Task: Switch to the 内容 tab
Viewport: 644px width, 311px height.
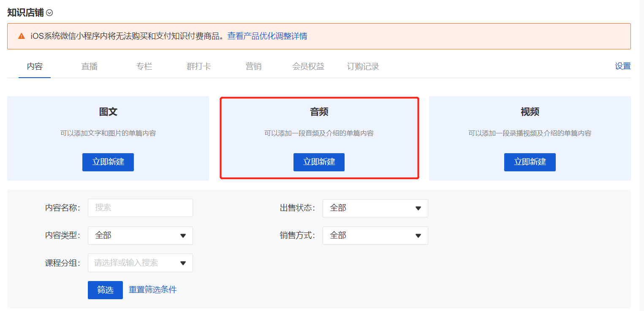Action: 35,67
